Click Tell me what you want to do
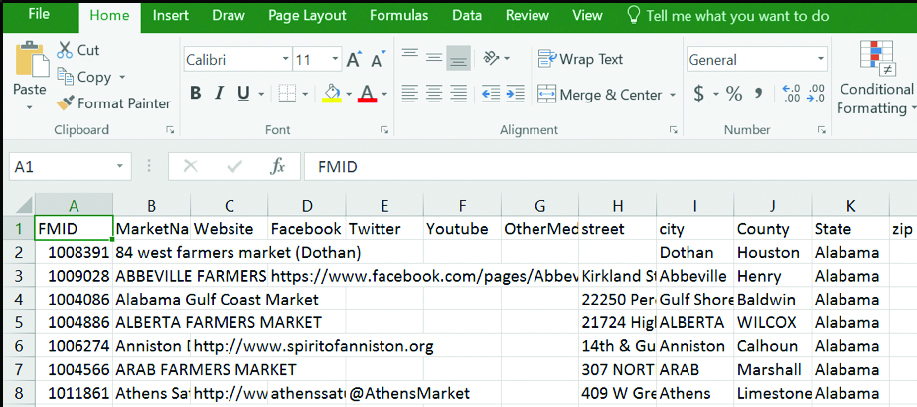The width and height of the screenshot is (917, 407). click(x=728, y=16)
